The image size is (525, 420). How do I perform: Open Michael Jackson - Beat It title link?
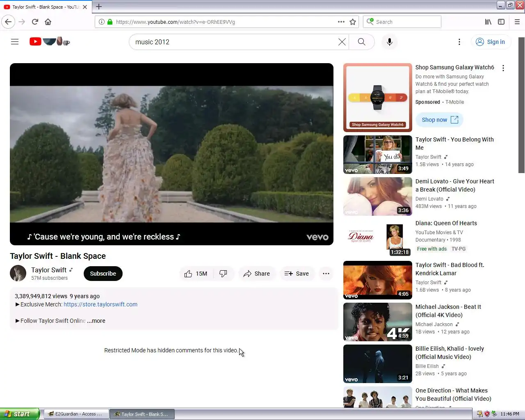(x=448, y=311)
